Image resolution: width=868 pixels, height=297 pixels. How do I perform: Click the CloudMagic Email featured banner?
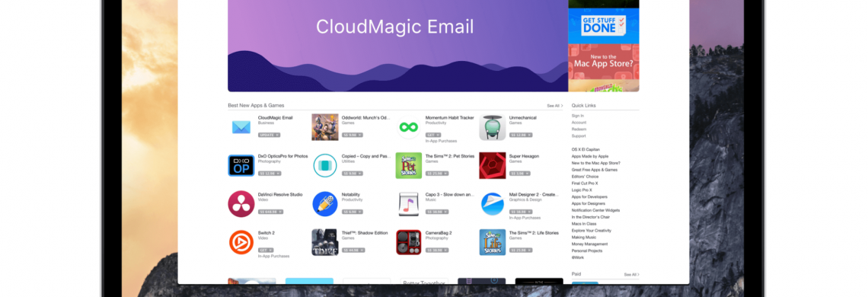[398, 46]
